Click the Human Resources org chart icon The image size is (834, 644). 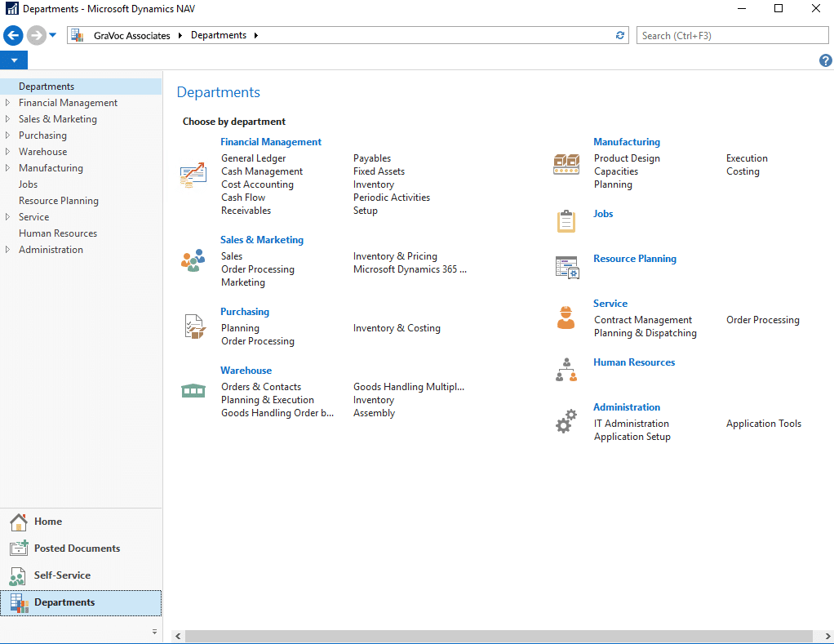(566, 370)
